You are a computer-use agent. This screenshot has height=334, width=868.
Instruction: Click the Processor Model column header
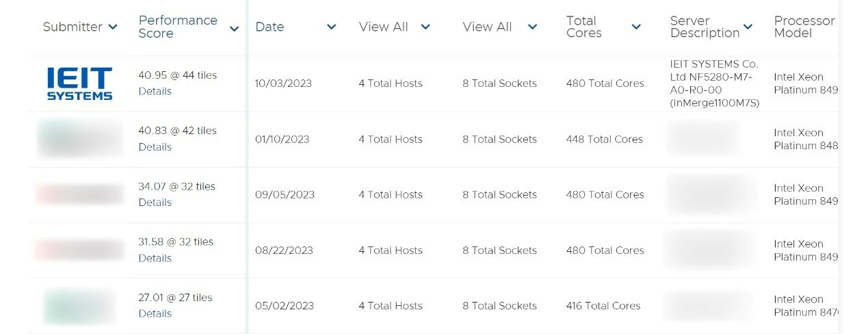(x=804, y=27)
